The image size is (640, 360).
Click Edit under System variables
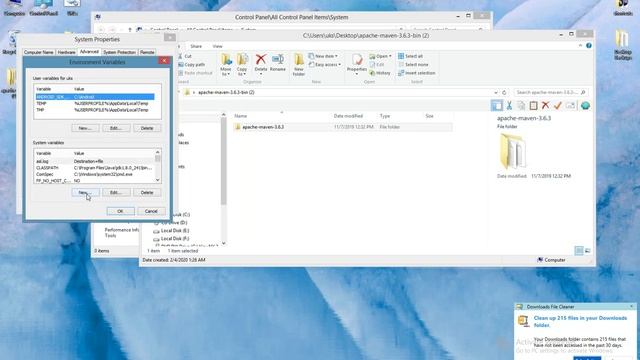coord(116,192)
